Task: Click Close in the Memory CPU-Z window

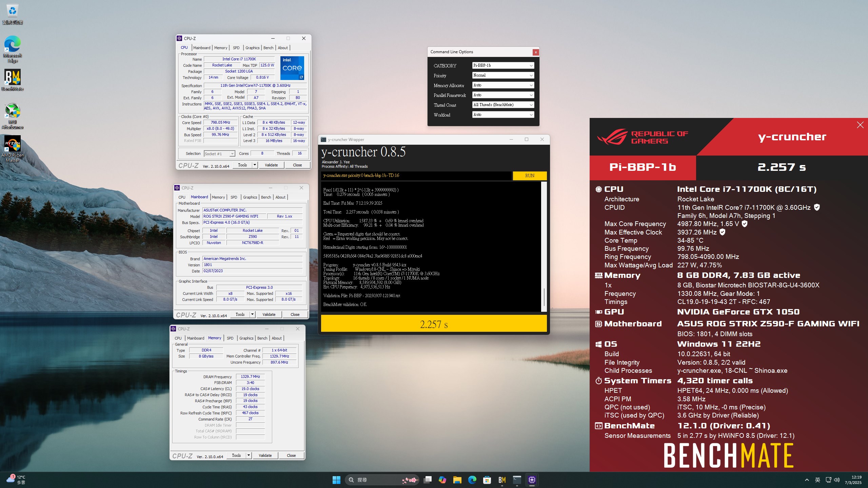Action: [291, 455]
